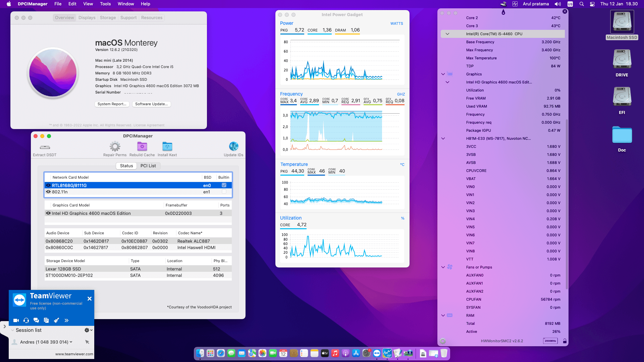Toggle visibility of the 802.11n network card

point(48,191)
